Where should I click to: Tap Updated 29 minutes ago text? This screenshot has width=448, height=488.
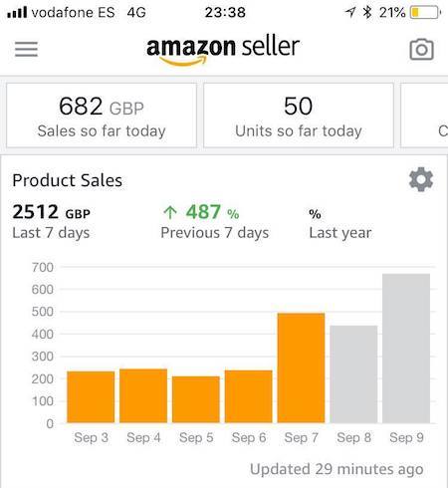point(336,469)
